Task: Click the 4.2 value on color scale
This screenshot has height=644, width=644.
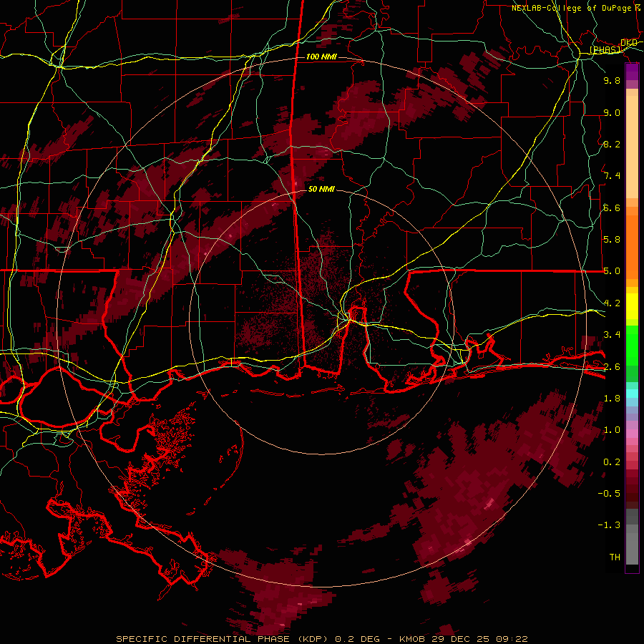Action: [612, 303]
